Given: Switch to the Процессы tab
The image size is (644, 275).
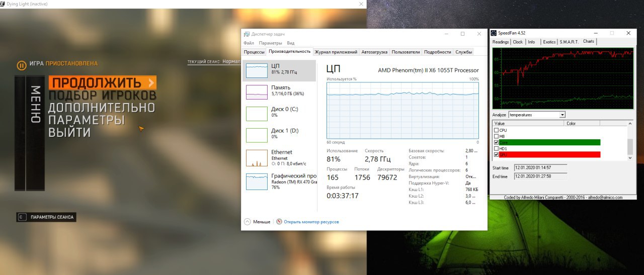Looking at the screenshot, I should coord(254,52).
